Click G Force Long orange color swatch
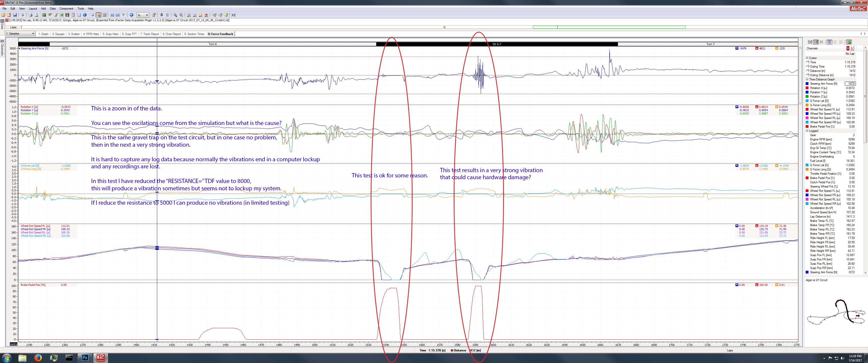Viewport: 868px width, 363px height. (807, 105)
